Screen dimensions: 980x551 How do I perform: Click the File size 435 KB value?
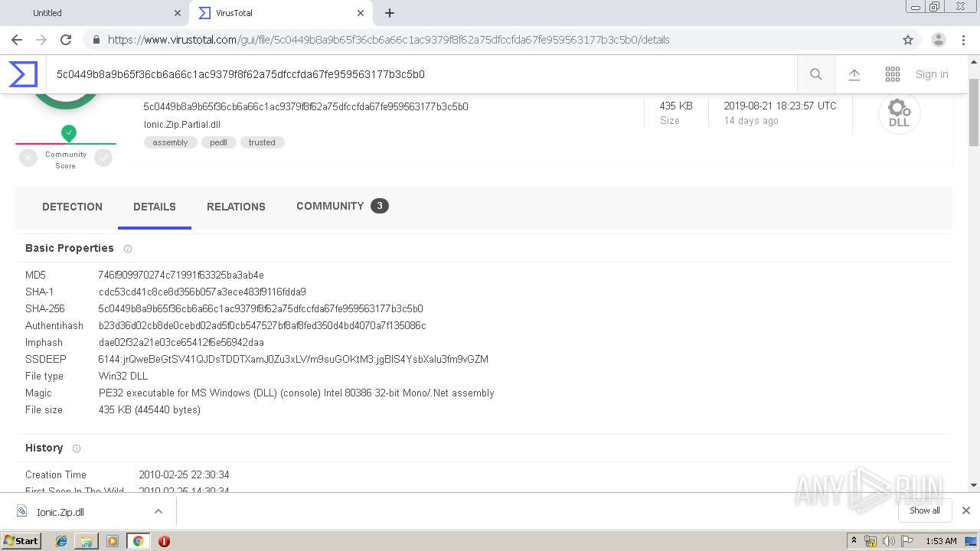(149, 409)
